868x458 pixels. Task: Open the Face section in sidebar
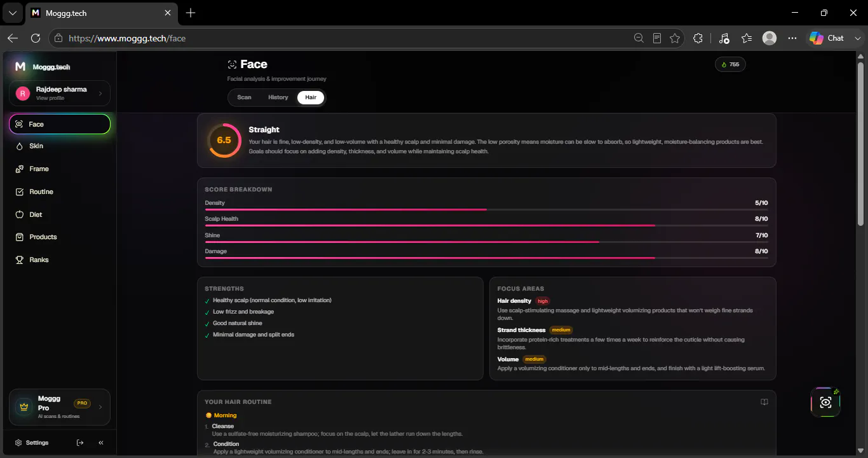[59, 124]
